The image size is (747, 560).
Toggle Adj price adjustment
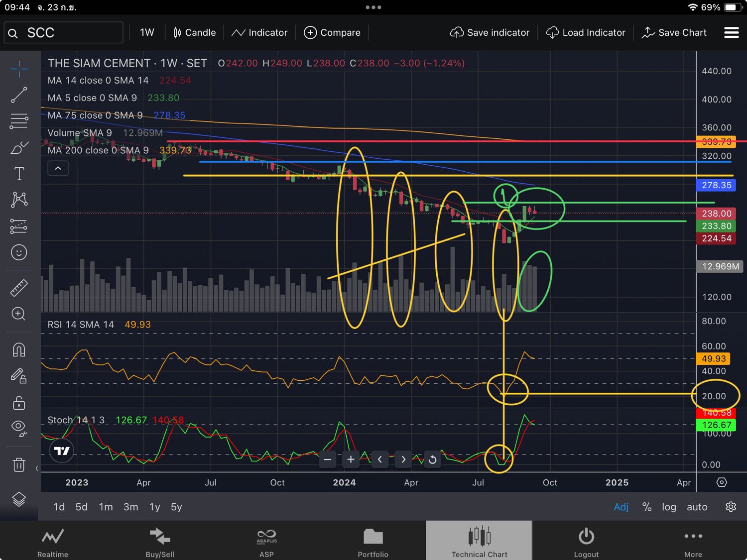[x=621, y=507]
